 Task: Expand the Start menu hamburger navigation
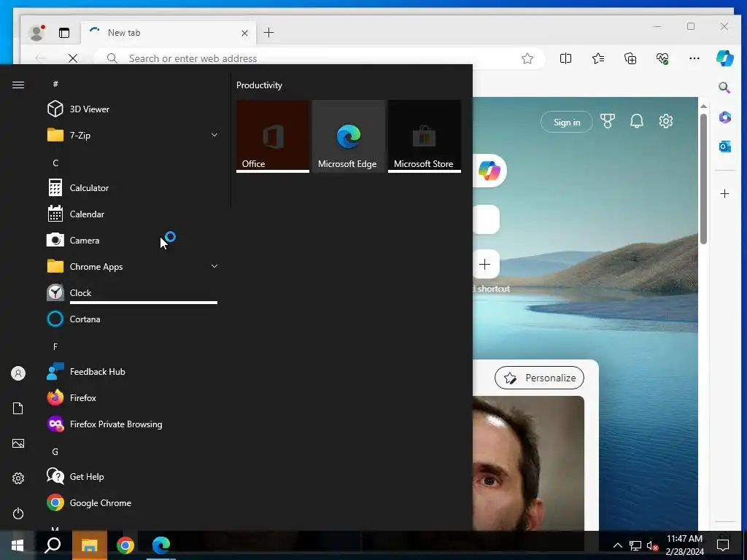[18, 85]
